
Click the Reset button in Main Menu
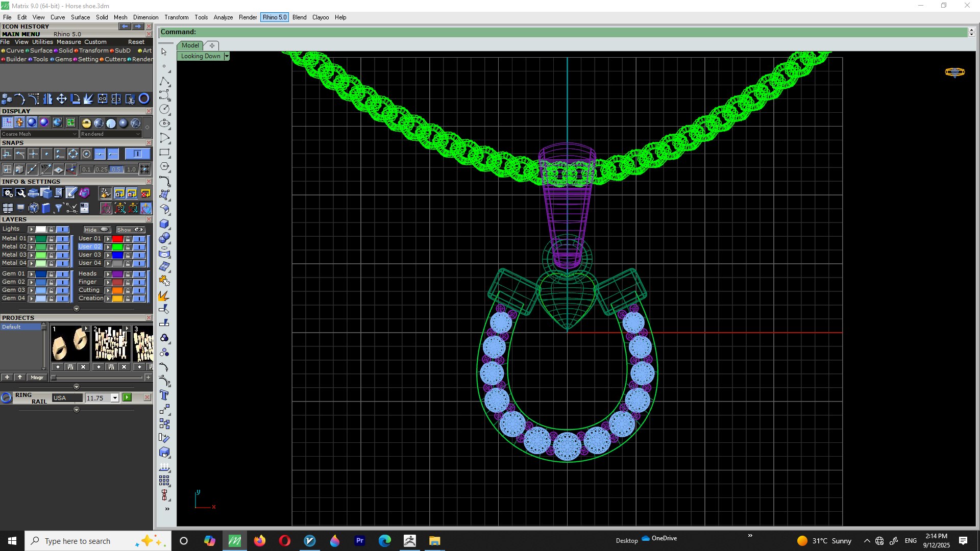(x=136, y=42)
